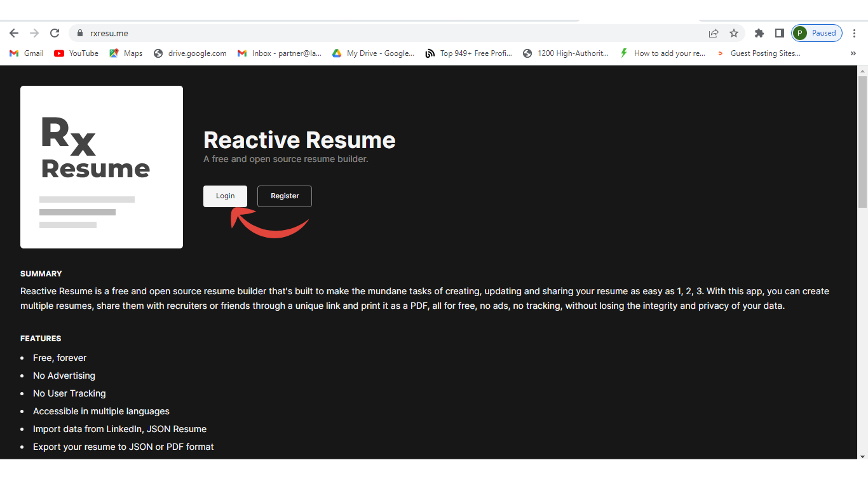Click the Register button
Viewport: 868px width, 488px height.
(284, 196)
